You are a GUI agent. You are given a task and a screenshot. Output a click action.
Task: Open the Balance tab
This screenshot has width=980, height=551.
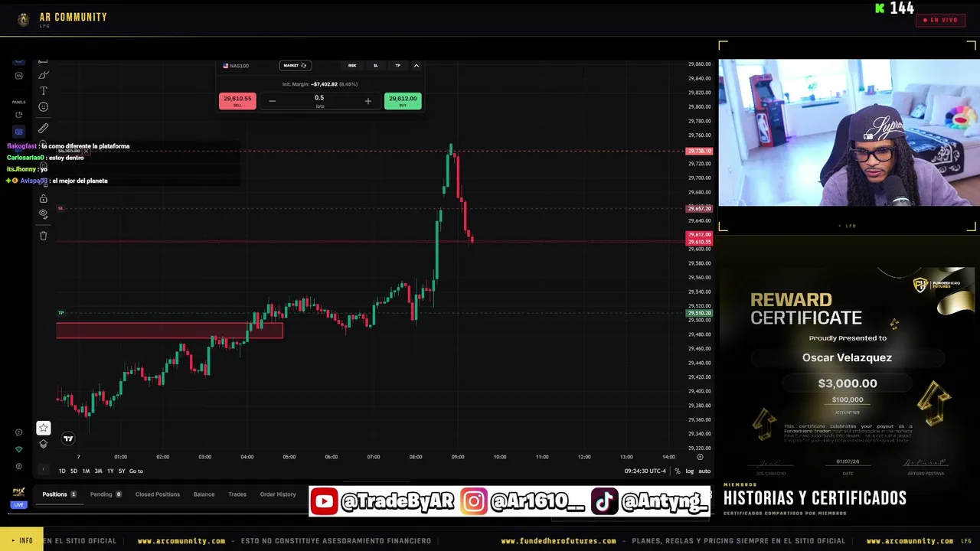click(x=204, y=494)
